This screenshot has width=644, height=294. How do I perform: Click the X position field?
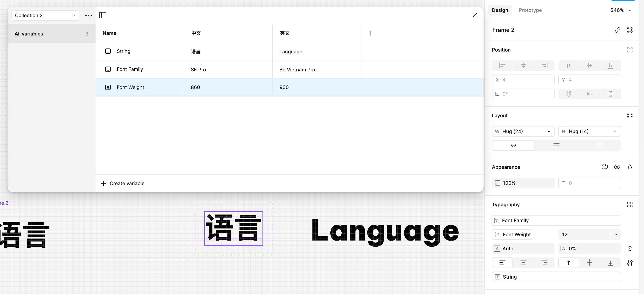[523, 80]
